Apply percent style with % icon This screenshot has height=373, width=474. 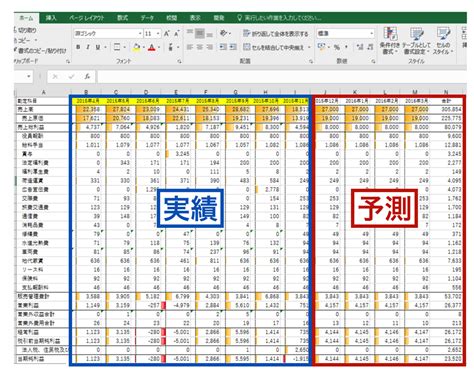coord(337,47)
